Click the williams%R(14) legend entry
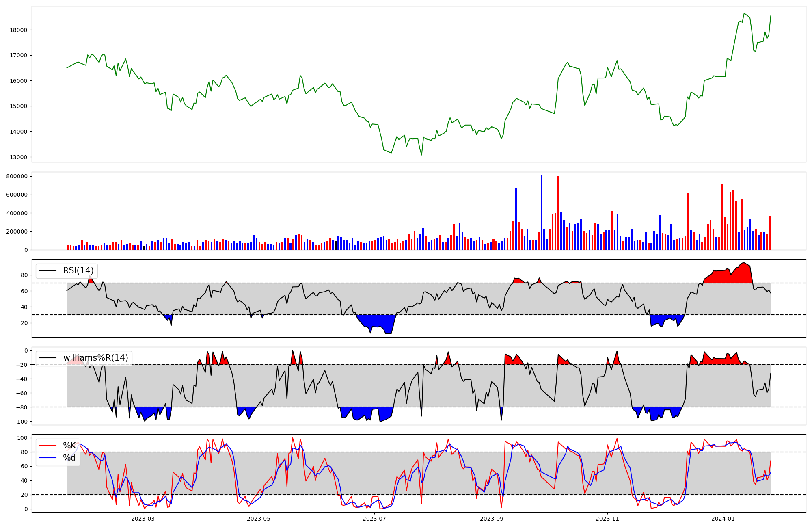This screenshot has width=812, height=528. (x=95, y=358)
